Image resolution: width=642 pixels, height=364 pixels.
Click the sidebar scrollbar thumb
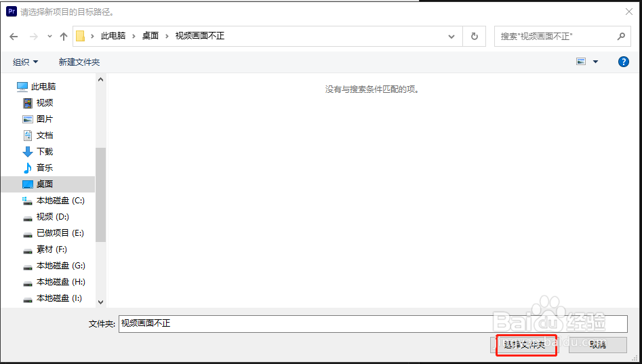click(101, 195)
